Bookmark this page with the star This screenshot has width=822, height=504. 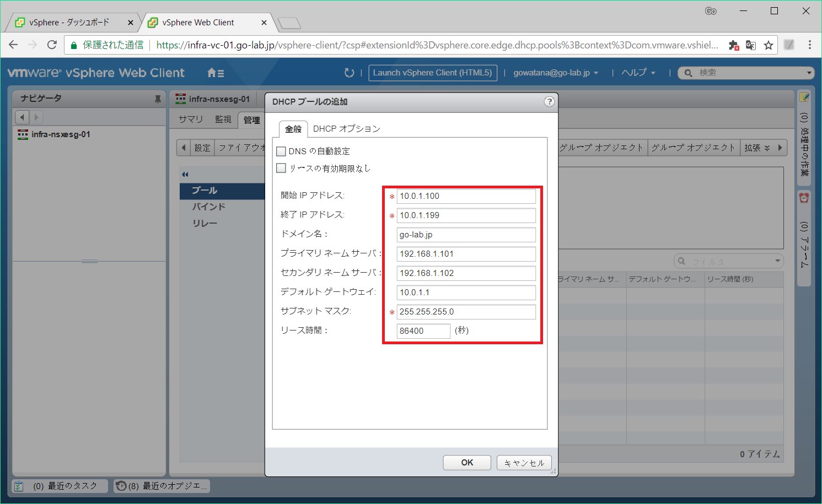click(769, 45)
